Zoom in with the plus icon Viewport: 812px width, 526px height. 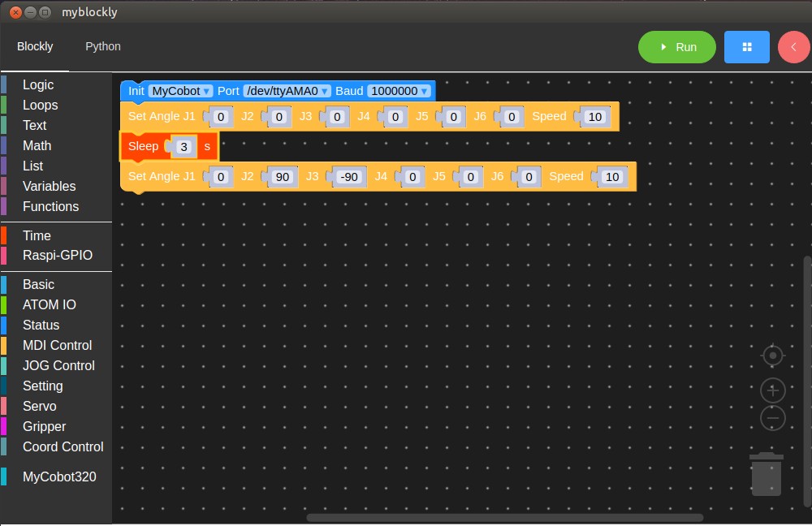[773, 390]
